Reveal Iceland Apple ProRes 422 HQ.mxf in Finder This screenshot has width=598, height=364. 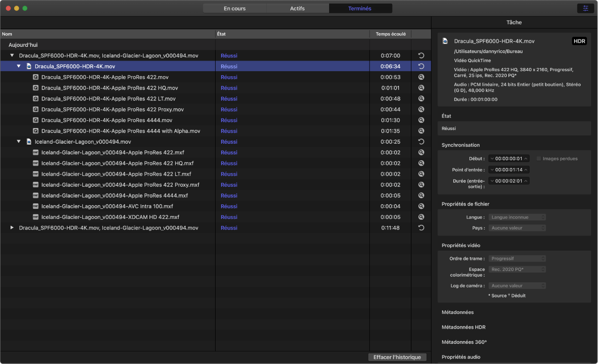[x=421, y=163]
